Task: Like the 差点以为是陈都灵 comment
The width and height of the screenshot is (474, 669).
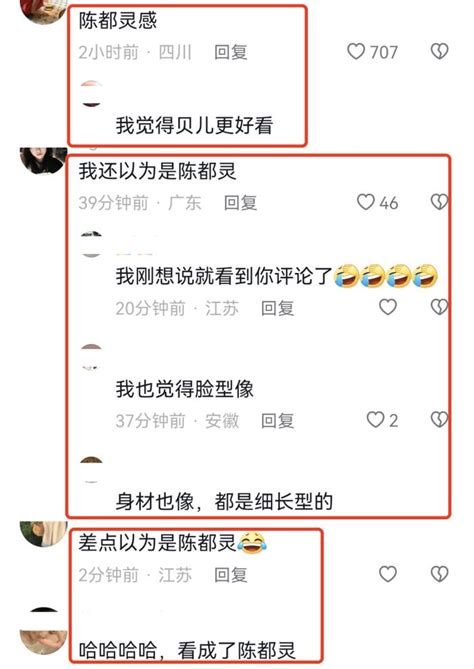Action: (x=388, y=574)
